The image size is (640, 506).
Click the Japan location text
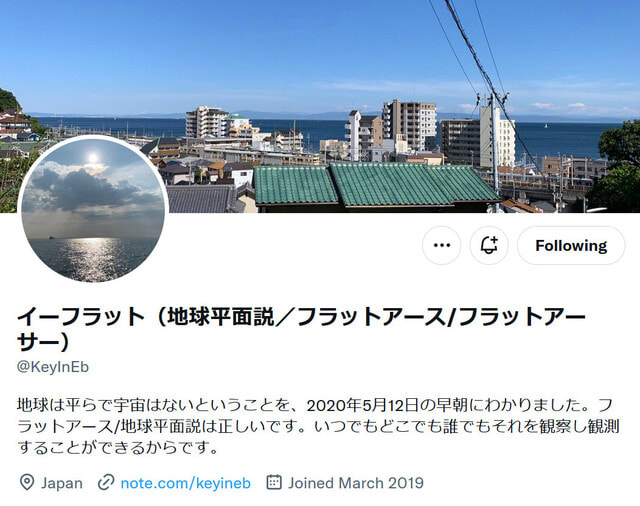(x=62, y=483)
